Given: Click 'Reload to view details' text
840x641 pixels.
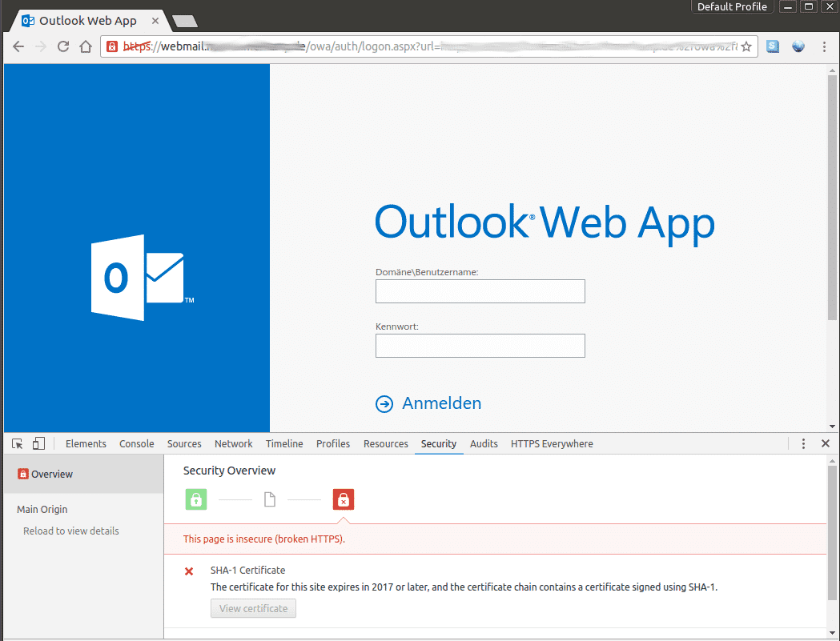Looking at the screenshot, I should point(71,531).
